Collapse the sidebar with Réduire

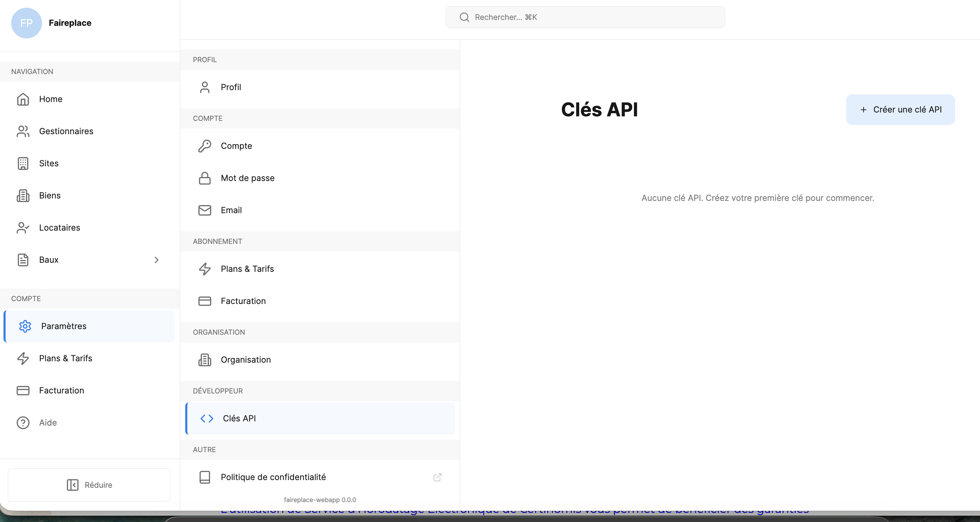pyautogui.click(x=89, y=485)
